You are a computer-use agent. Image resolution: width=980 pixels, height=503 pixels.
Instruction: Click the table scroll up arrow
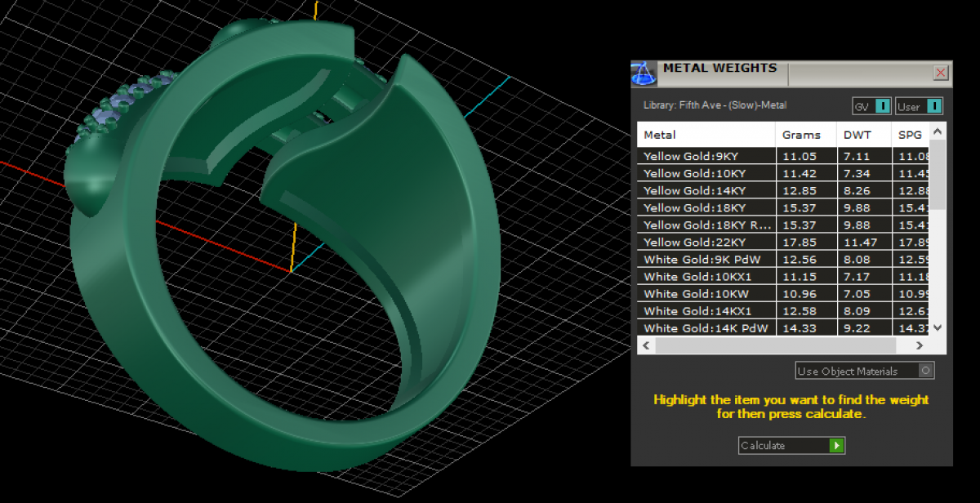938,131
